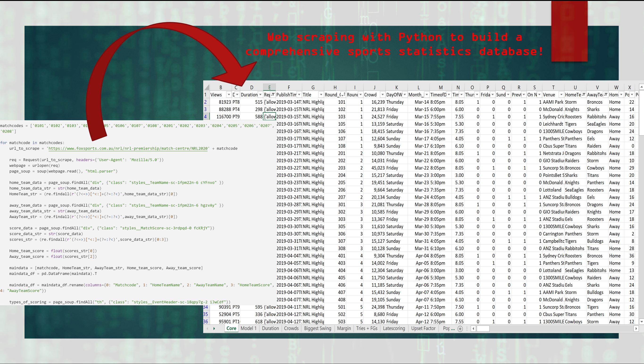Viewport: 644px width, 364px height.
Task: Click the horizontal scrollbar left arrow
Action: (x=473, y=329)
